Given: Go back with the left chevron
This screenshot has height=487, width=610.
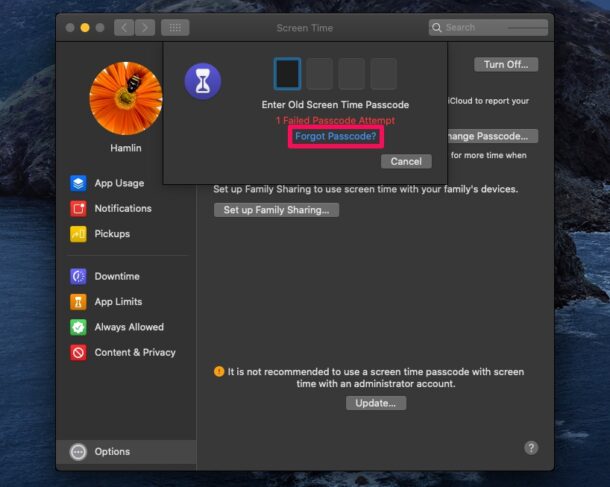Looking at the screenshot, I should pyautogui.click(x=125, y=28).
